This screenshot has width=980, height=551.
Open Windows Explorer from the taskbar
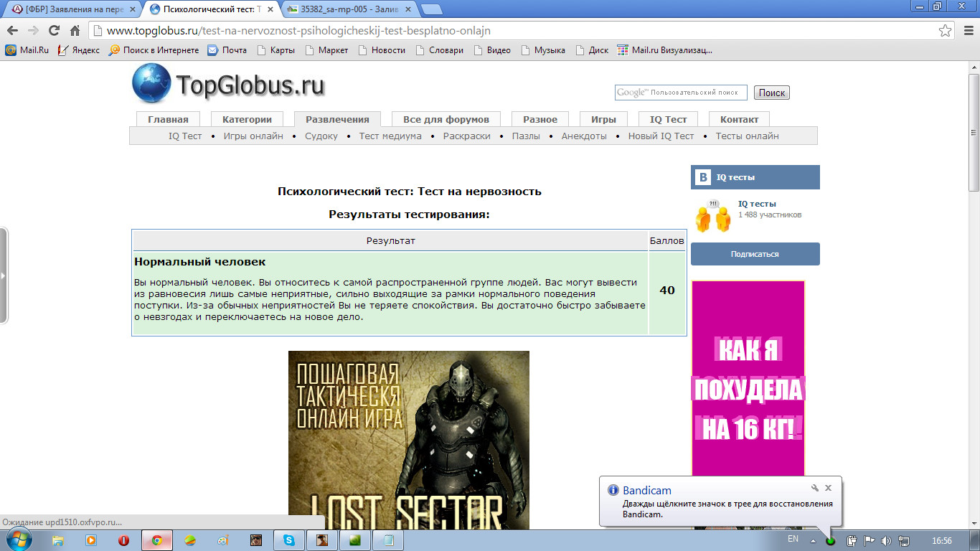(57, 540)
